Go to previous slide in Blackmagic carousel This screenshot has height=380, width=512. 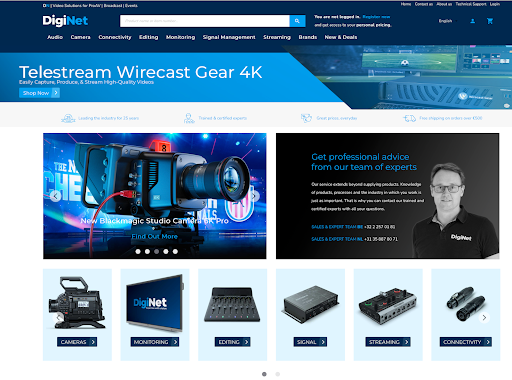tap(56, 196)
